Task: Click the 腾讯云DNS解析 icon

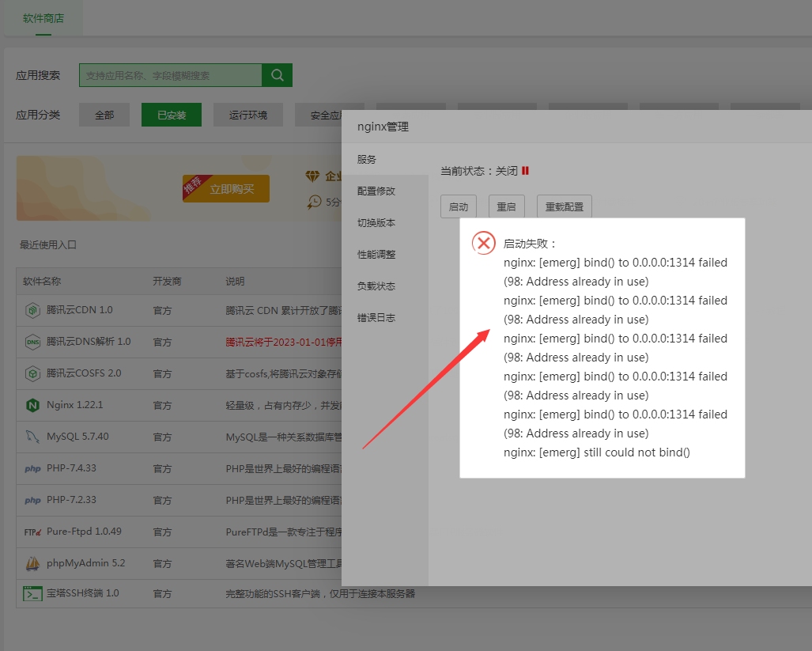Action: coord(32,342)
